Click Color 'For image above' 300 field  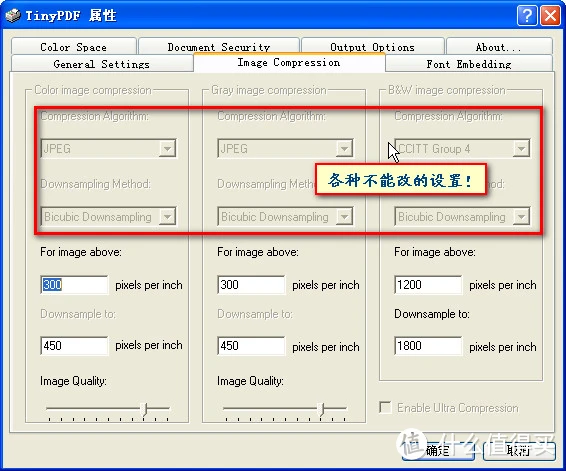point(74,285)
